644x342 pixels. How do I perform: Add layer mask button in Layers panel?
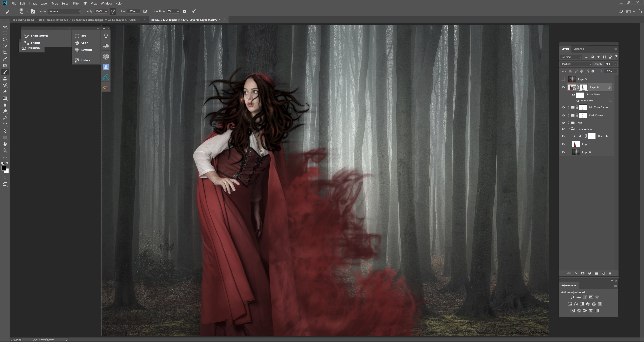(x=583, y=273)
